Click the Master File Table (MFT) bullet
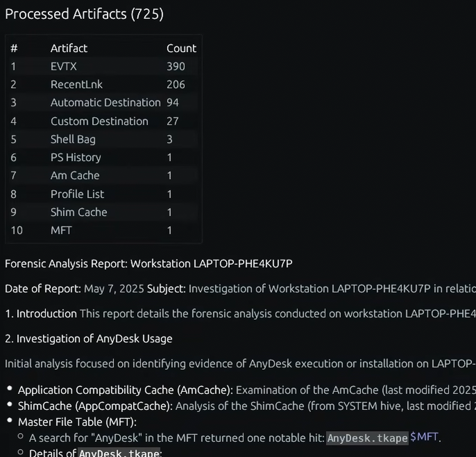This screenshot has width=476, height=457. 77,422
